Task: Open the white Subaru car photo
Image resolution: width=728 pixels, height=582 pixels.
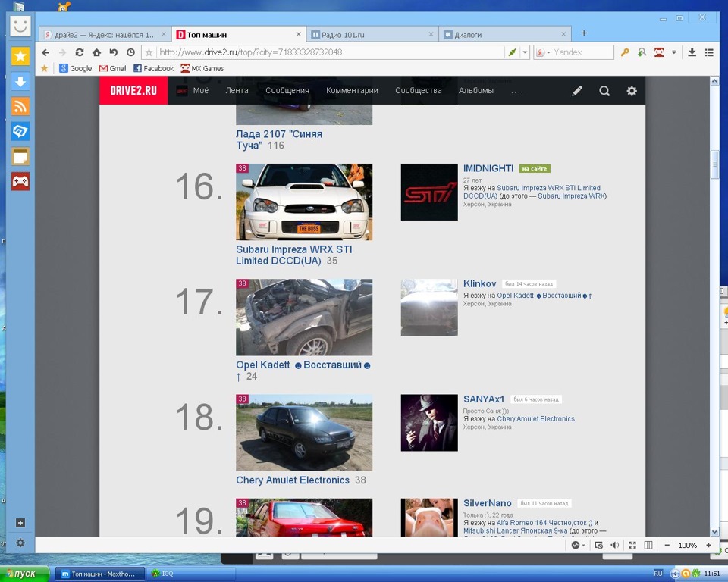Action: pyautogui.click(x=304, y=202)
